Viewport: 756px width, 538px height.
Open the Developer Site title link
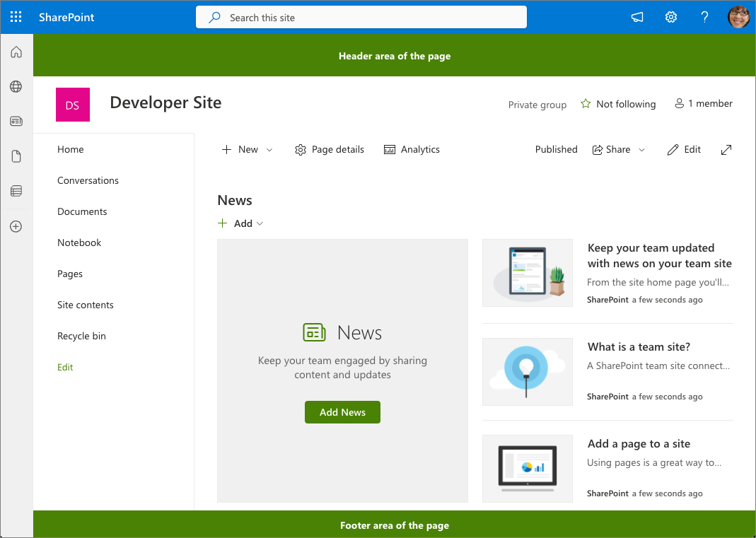tap(165, 103)
